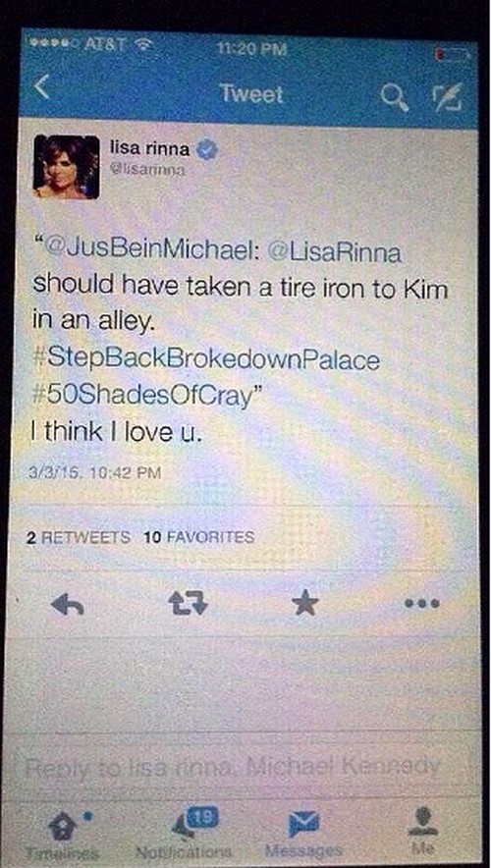This screenshot has width=491, height=868.
Task: Open the @JusBeinMichael mention link
Action: [x=148, y=254]
